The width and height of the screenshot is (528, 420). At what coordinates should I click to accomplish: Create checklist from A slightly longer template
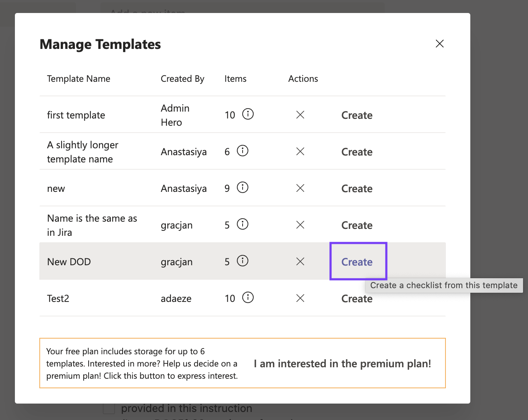pyautogui.click(x=357, y=152)
